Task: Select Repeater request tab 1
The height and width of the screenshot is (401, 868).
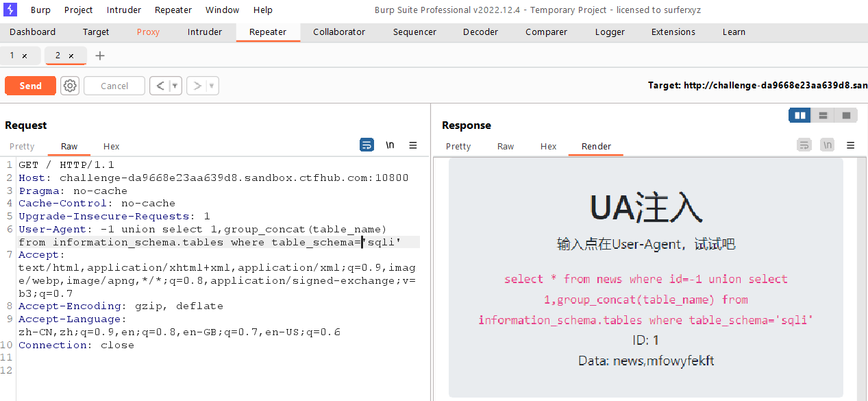Action: point(12,56)
